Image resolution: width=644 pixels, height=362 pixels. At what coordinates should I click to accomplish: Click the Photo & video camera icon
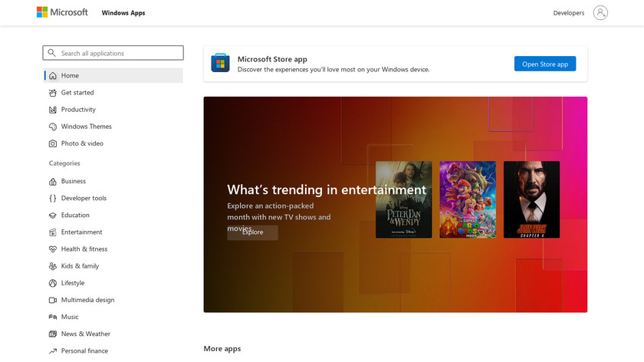coord(53,143)
